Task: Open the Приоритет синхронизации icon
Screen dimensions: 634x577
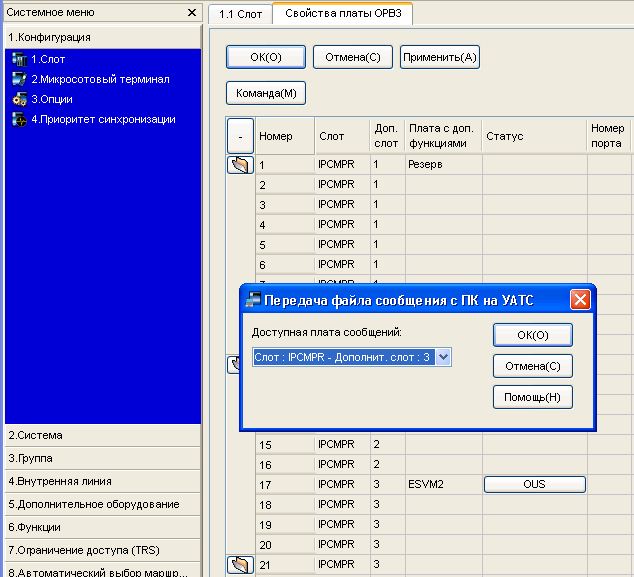Action: (19, 119)
